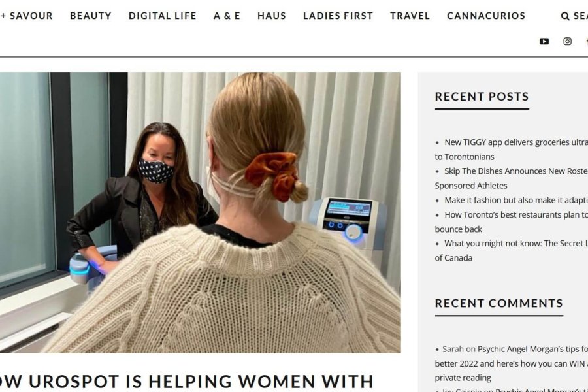
Task: Open the TIGGY app groceries post
Action: point(512,150)
